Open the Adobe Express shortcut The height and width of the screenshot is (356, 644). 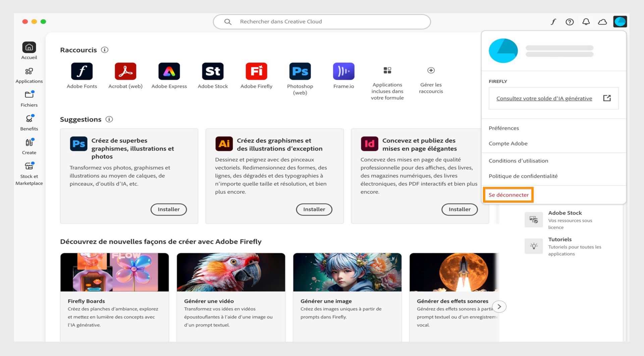(169, 71)
